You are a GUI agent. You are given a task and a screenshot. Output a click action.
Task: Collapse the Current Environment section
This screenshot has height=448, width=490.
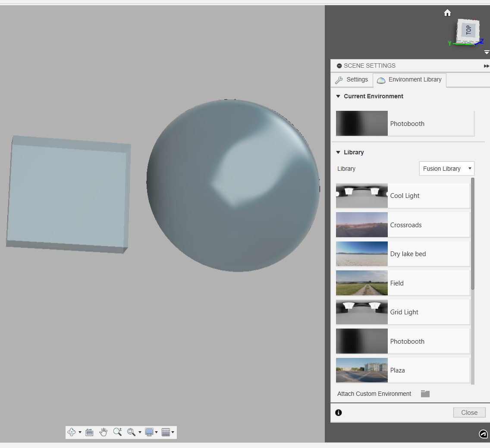point(338,96)
